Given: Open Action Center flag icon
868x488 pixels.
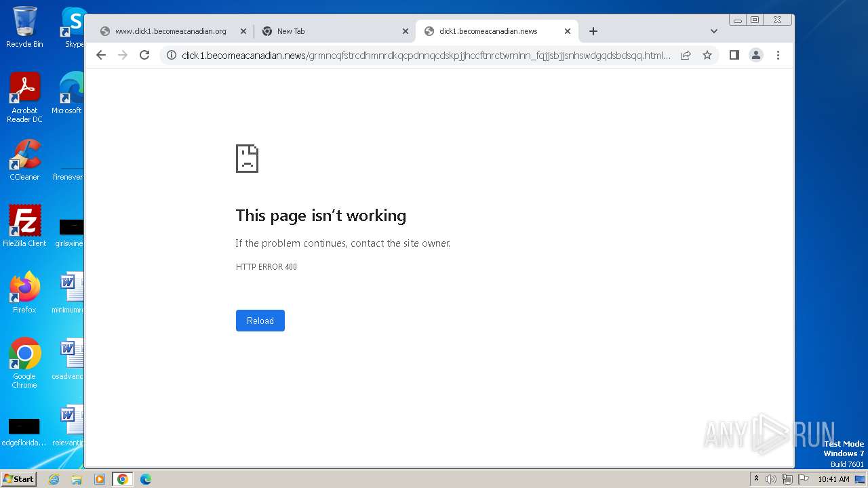Looking at the screenshot, I should 804,479.
